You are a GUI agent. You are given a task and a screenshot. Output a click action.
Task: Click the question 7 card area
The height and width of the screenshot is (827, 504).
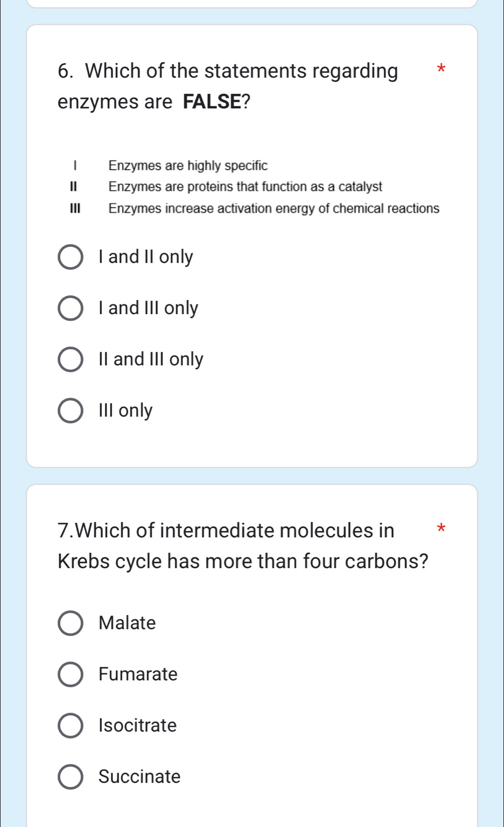(253, 654)
